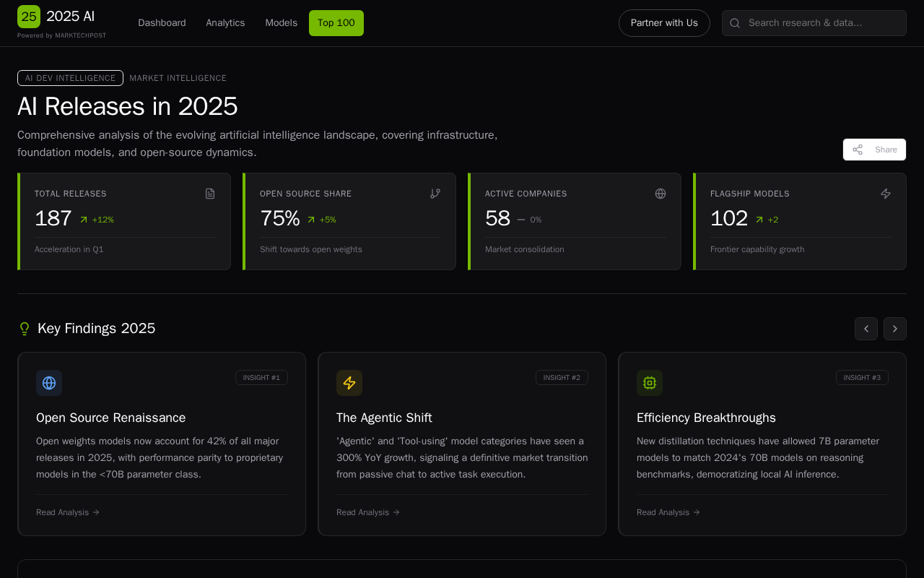Click the yellow lightning bolt icon on Insight #2
Image resolution: width=924 pixels, height=578 pixels.
click(349, 383)
